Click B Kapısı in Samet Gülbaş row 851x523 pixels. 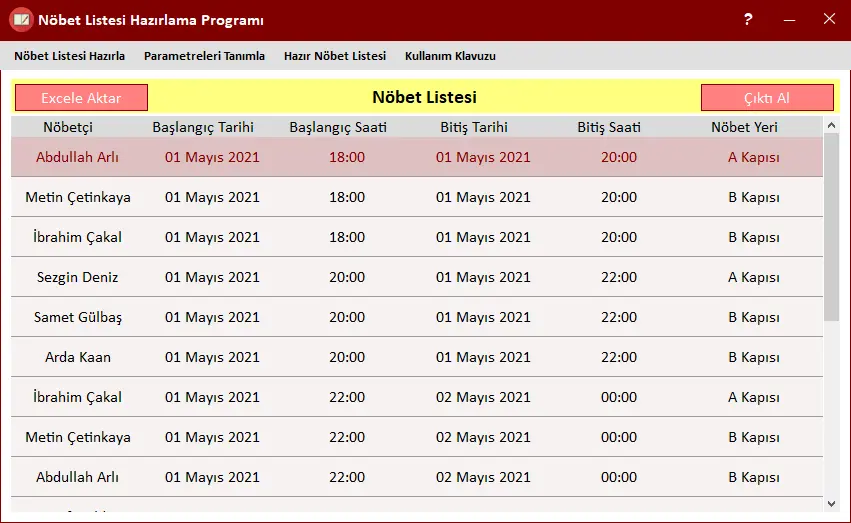pyautogui.click(x=753, y=317)
